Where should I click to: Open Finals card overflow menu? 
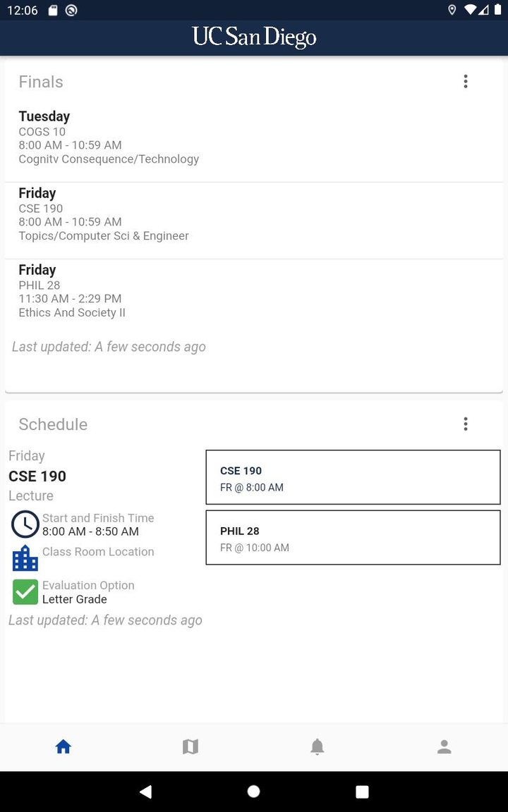466,82
